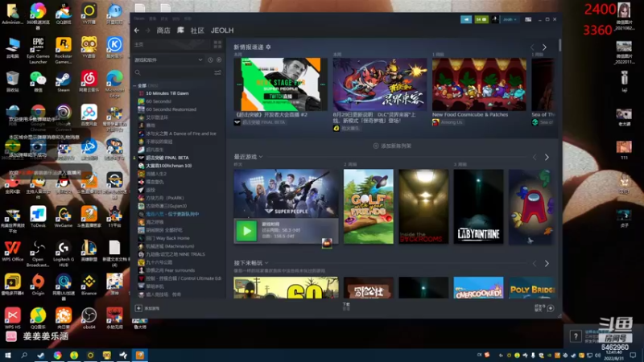The width and height of the screenshot is (644, 362).
Task: Open the SUPER PEOPLE Twitch news thumbnail
Action: pos(280,84)
